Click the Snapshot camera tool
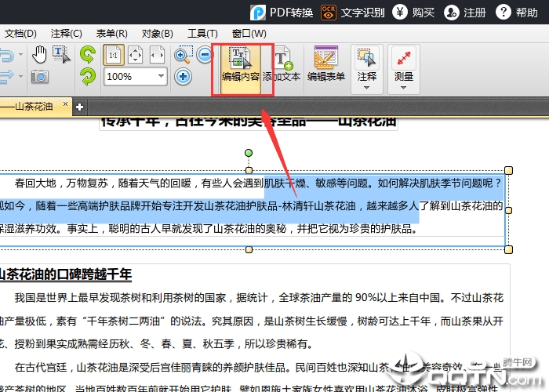This screenshot has width=549, height=392. pyautogui.click(x=39, y=77)
